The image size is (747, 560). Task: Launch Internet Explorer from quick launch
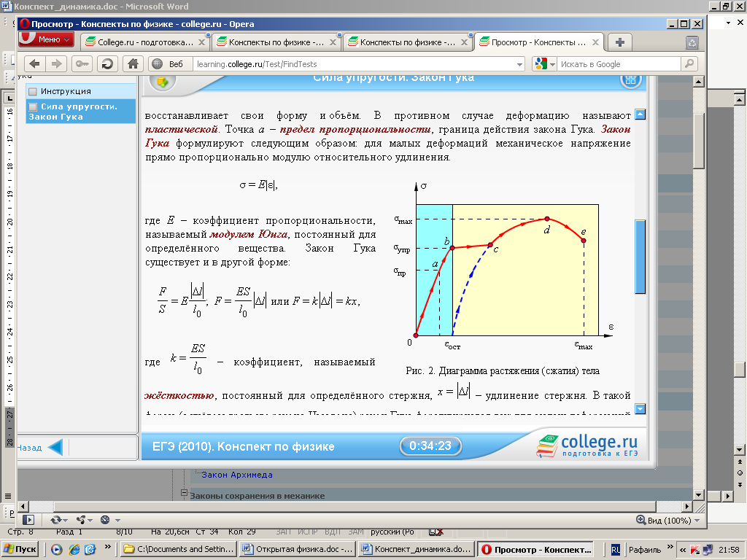pos(74,550)
